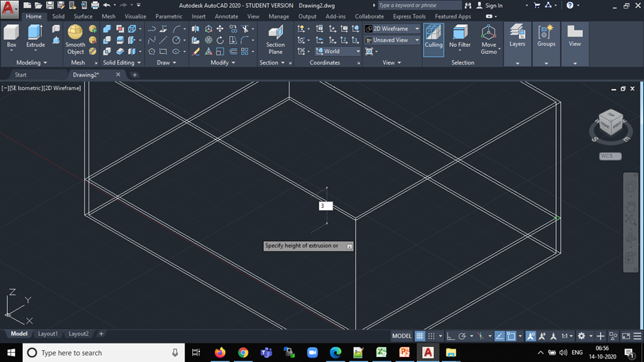Image resolution: width=644 pixels, height=362 pixels.
Task: Select the Section Plane tool
Action: tap(275, 40)
